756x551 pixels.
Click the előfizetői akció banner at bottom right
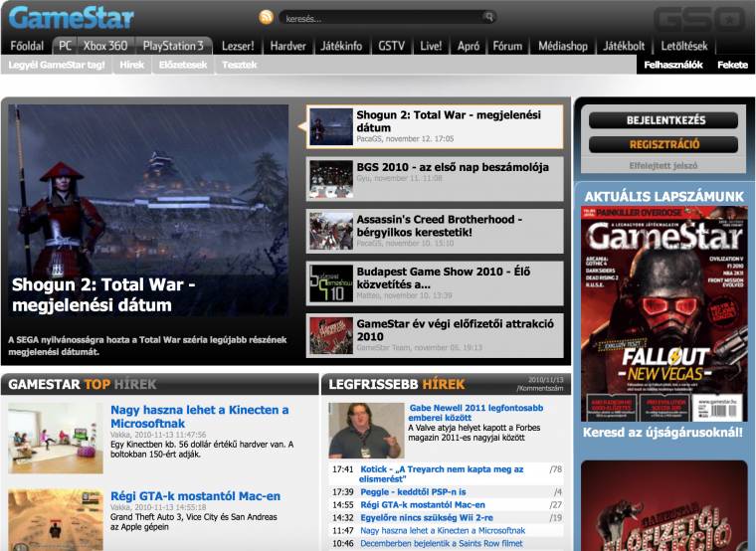pos(664,505)
